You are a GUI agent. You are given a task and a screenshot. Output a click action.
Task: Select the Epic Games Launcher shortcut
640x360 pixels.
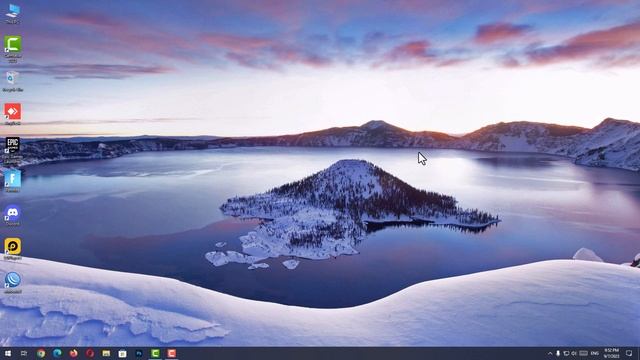pyautogui.click(x=13, y=150)
